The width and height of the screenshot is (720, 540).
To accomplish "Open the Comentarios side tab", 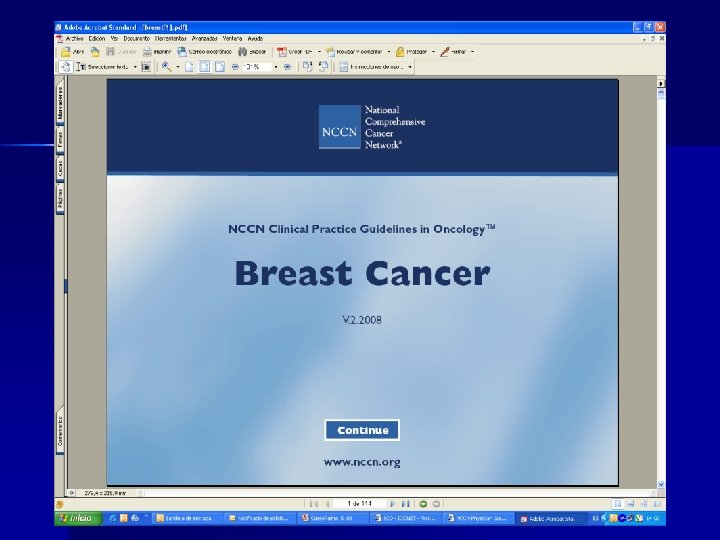I will point(60,431).
